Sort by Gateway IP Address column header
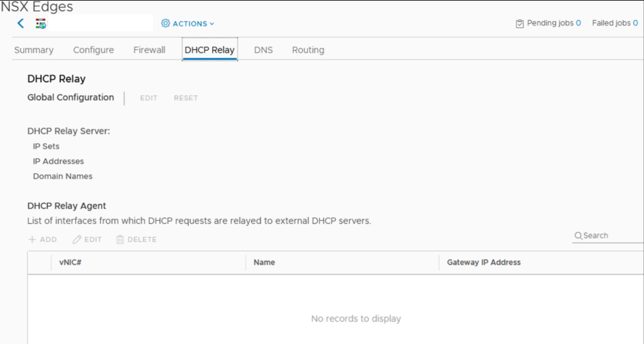Viewport: 644px width, 349px height. tap(483, 262)
